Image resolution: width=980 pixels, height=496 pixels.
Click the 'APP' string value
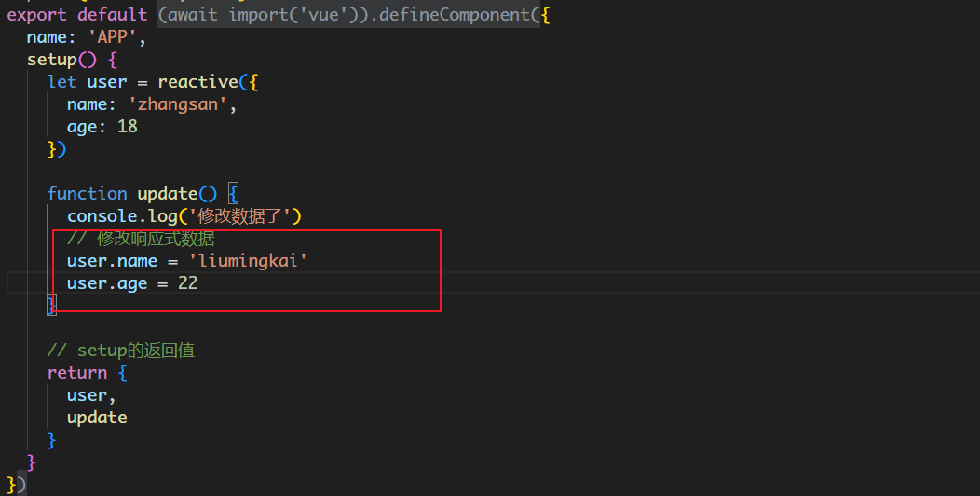[x=117, y=37]
